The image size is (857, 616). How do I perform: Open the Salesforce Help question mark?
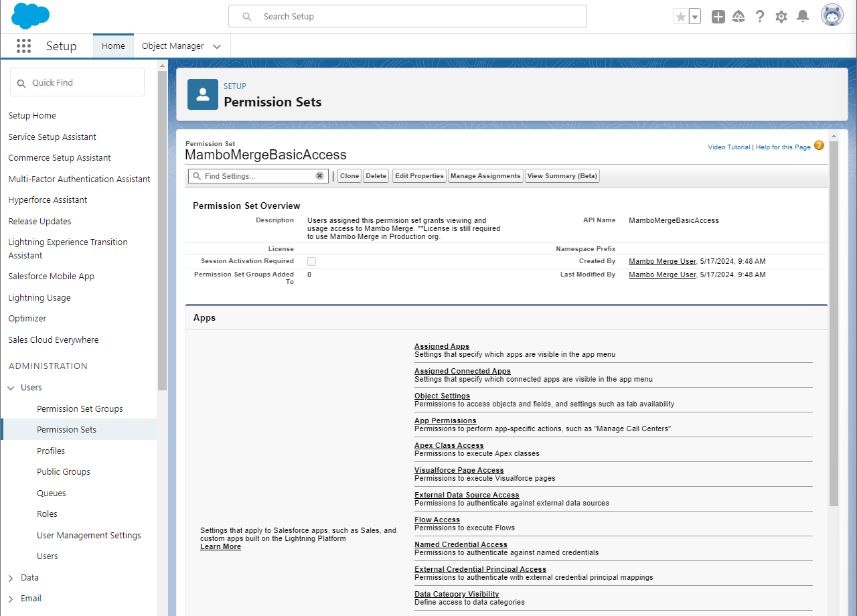click(759, 17)
